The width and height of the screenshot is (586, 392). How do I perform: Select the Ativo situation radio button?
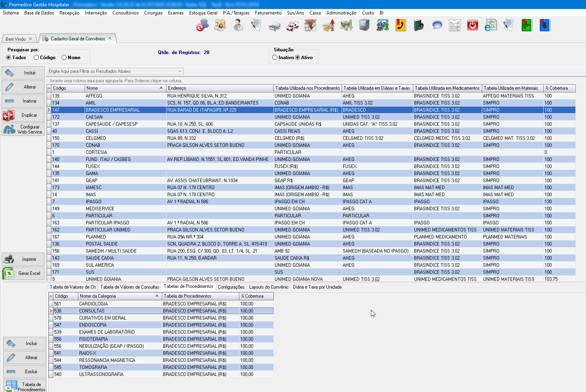tap(298, 58)
